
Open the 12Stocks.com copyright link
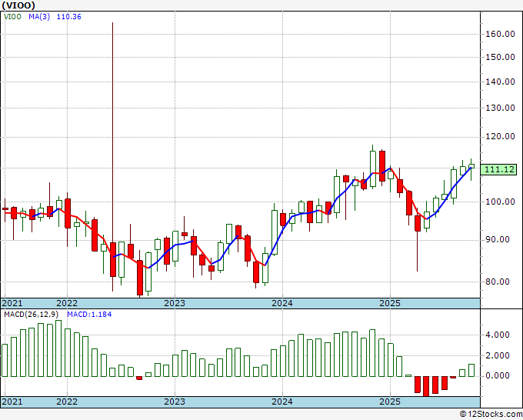tap(491, 415)
